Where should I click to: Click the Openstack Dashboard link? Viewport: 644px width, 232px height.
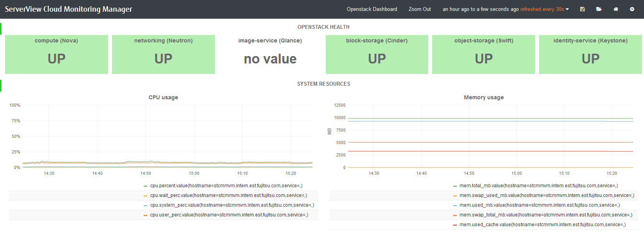point(372,9)
